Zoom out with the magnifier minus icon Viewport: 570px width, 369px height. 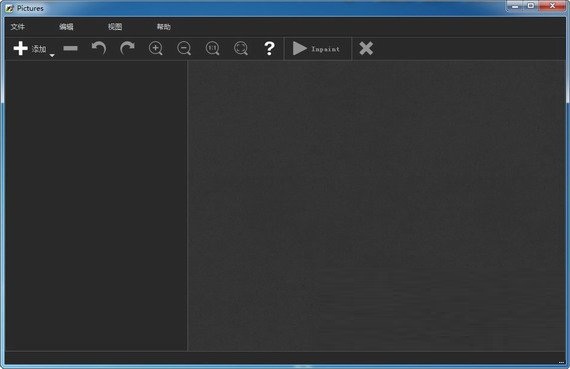click(x=184, y=48)
